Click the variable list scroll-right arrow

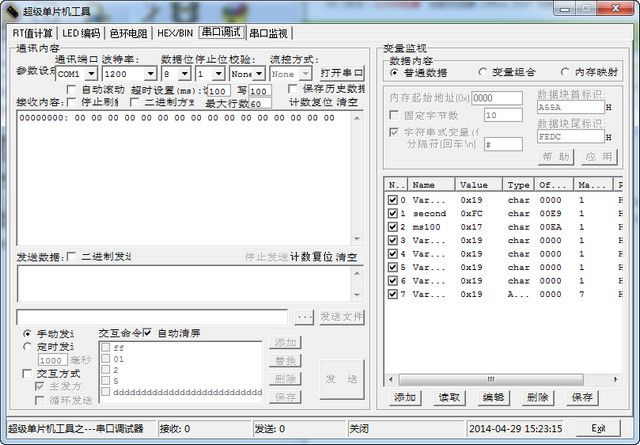click(x=616, y=380)
